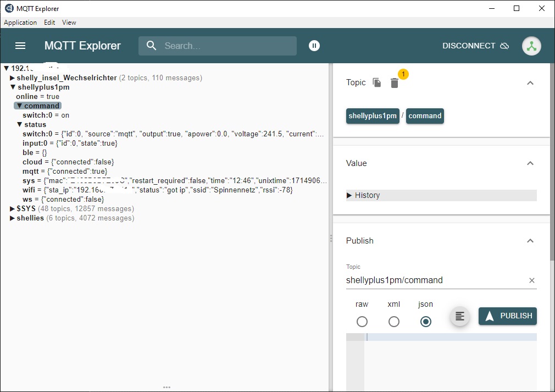The image size is (555, 392).
Task: Expand the shellies topic node
Action: tap(13, 218)
